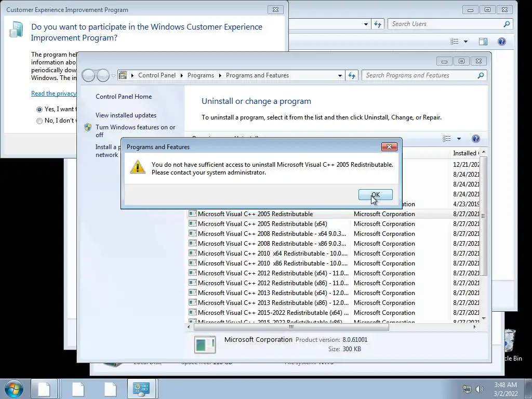
Task: Click the change view icon in Programs toolbar
Action: click(x=446, y=138)
